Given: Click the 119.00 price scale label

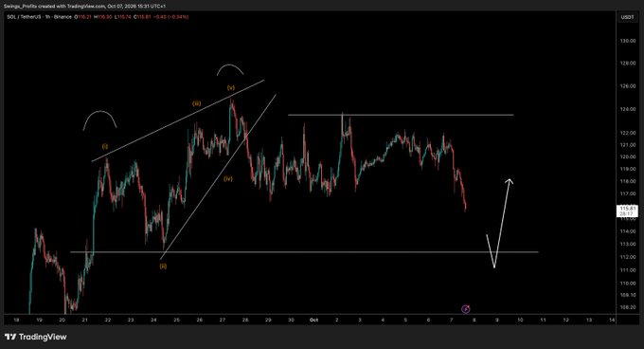Looking at the screenshot, I should point(628,169).
